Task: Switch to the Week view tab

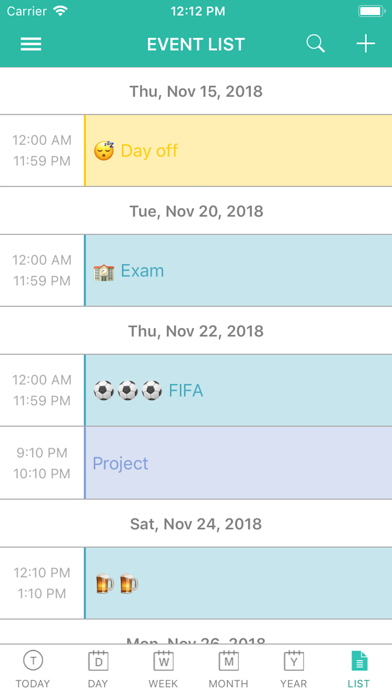Action: click(x=163, y=669)
